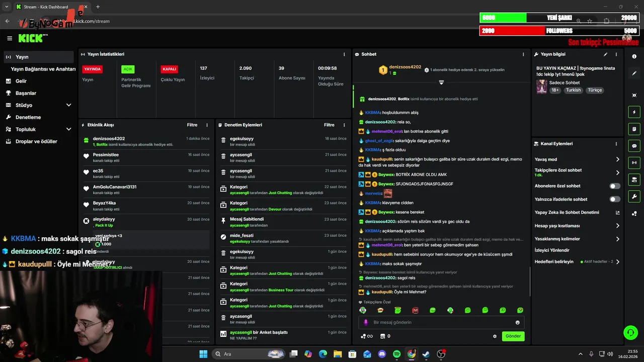644x362 pixels.
Task: Open Hesap yaşı kısıtlaması options
Action: [x=617, y=226]
